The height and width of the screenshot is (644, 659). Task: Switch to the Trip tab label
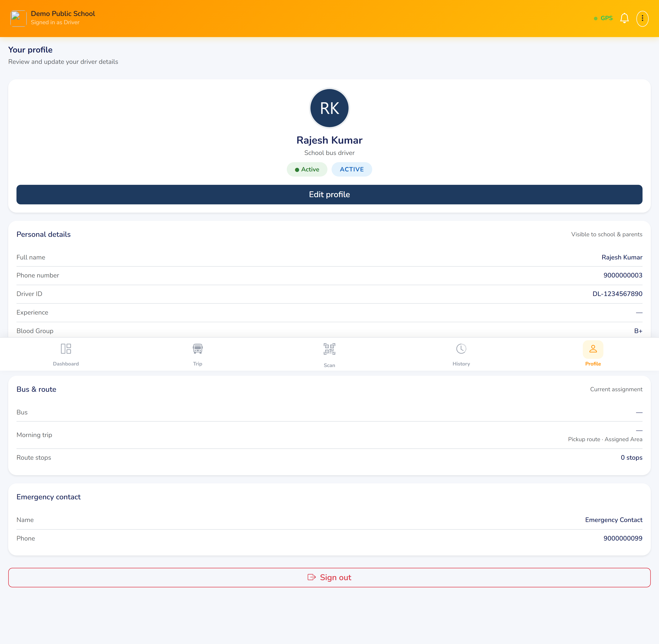tap(198, 364)
